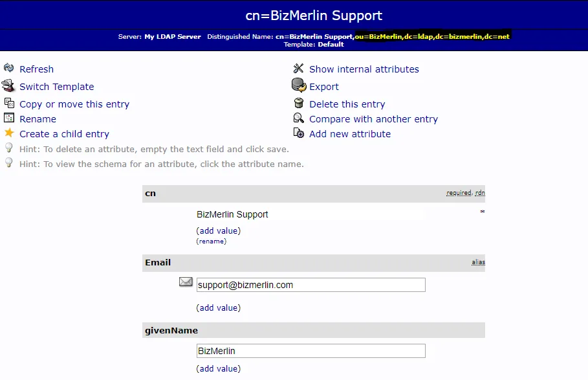Screen dimensions: 588x380
Task: Open schema for the Email attribute name
Action: click(158, 263)
